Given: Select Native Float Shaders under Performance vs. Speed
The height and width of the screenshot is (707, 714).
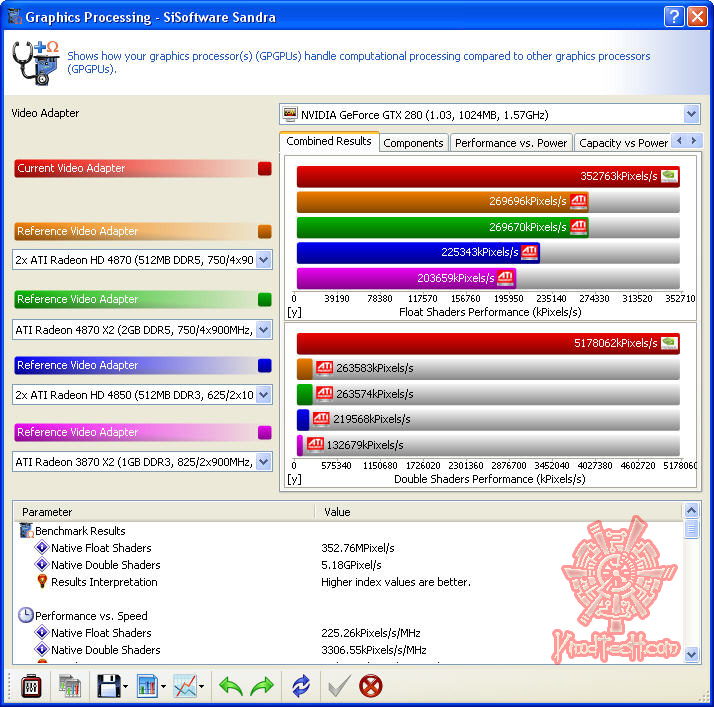Looking at the screenshot, I should click(101, 633).
